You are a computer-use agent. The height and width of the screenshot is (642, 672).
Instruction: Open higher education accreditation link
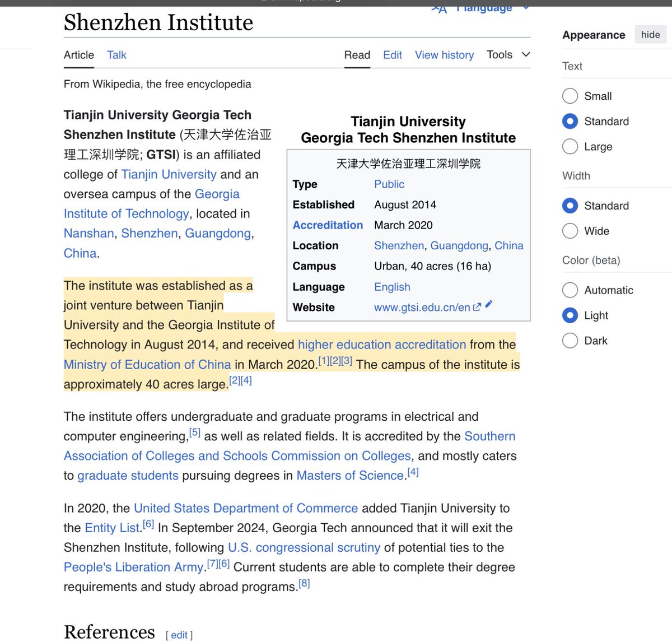[x=382, y=345]
